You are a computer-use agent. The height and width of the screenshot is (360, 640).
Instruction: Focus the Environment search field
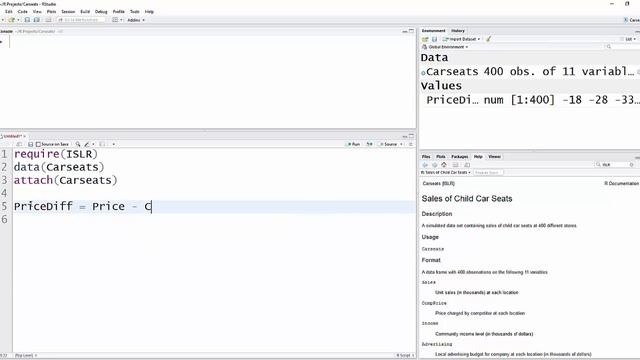[621, 47]
